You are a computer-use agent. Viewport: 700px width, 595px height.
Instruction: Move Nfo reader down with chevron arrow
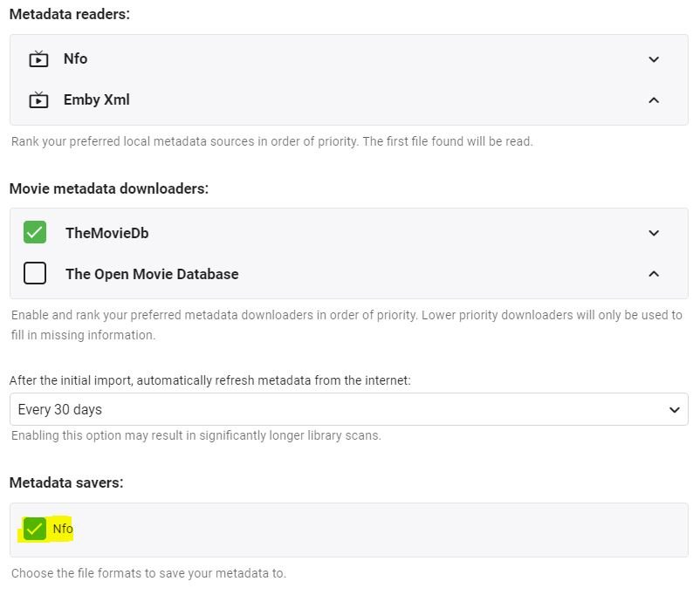(x=654, y=59)
